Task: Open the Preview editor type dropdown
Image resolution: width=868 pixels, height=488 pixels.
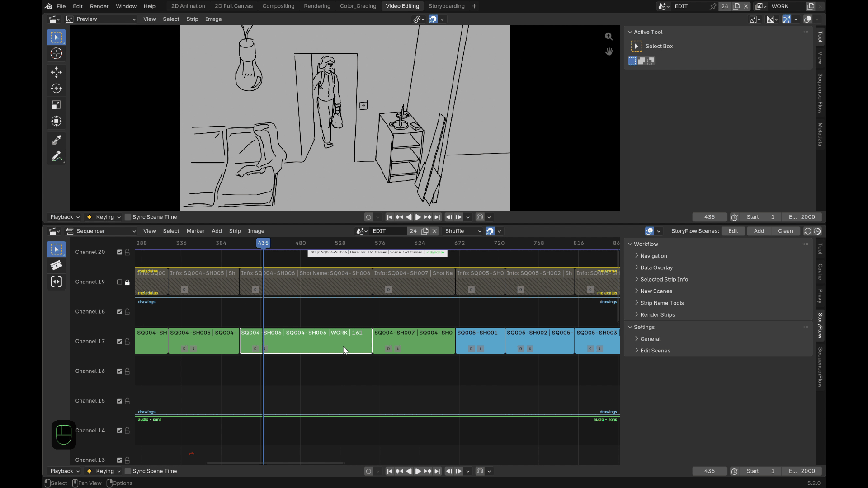Action: 101,19
